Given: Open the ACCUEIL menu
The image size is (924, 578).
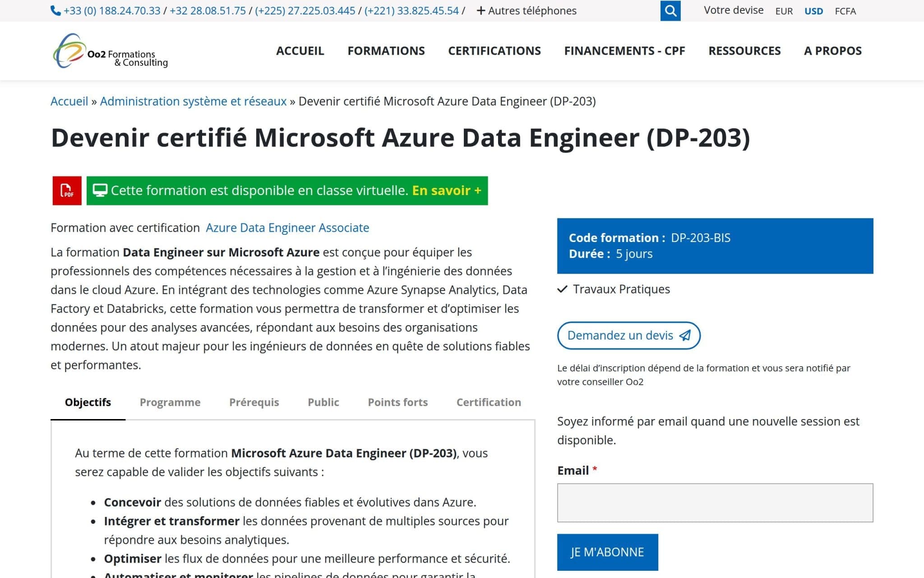Looking at the screenshot, I should [300, 51].
